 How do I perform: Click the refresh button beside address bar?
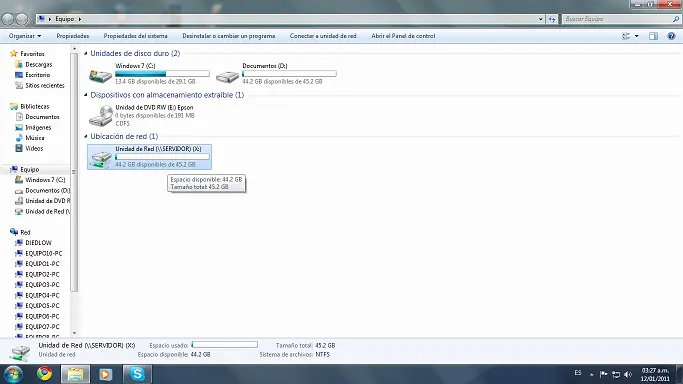(x=552, y=19)
